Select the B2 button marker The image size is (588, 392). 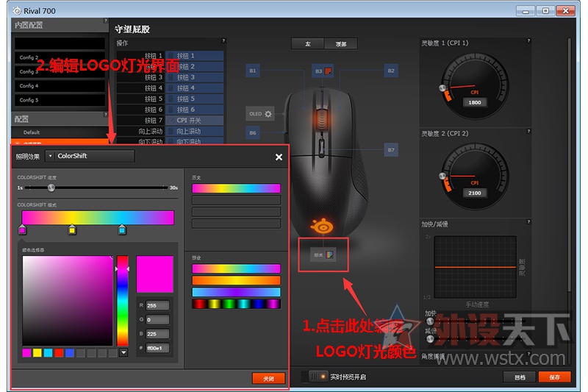(391, 71)
